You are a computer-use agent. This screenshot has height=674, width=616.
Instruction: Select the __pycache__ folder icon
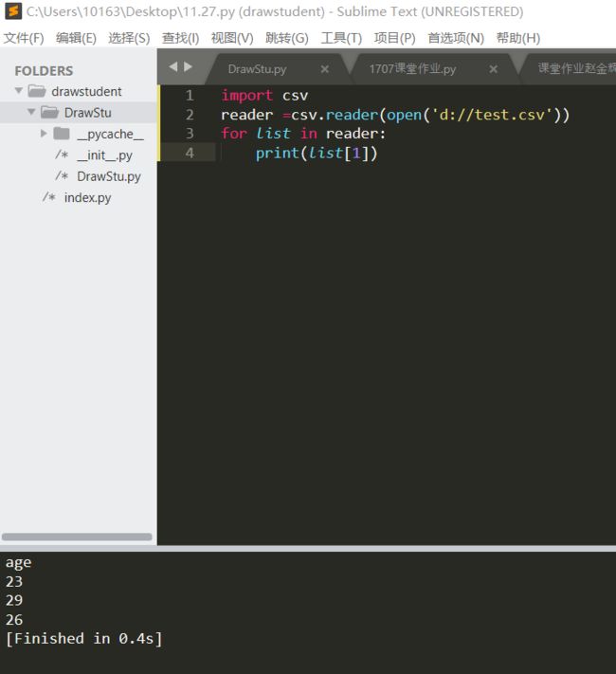pos(62,134)
